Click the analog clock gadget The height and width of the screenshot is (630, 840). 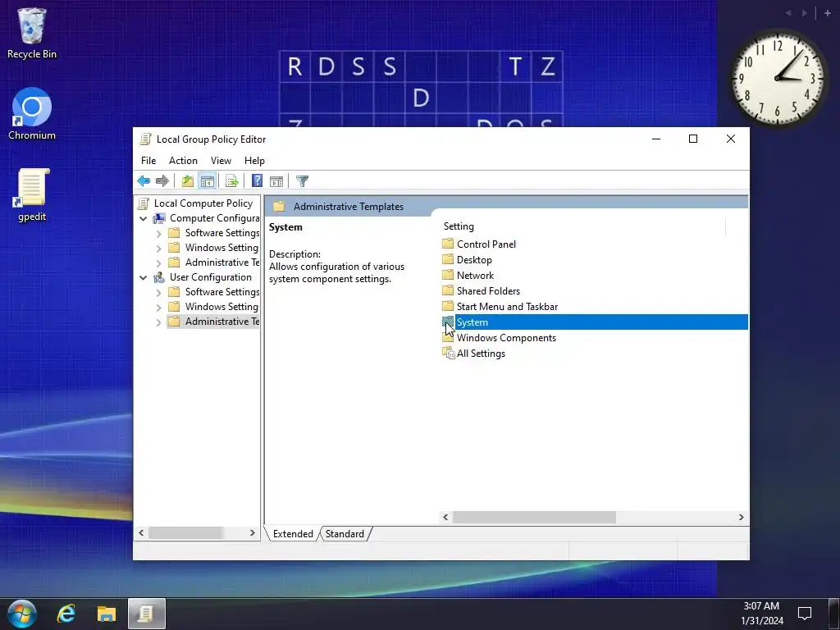click(777, 78)
